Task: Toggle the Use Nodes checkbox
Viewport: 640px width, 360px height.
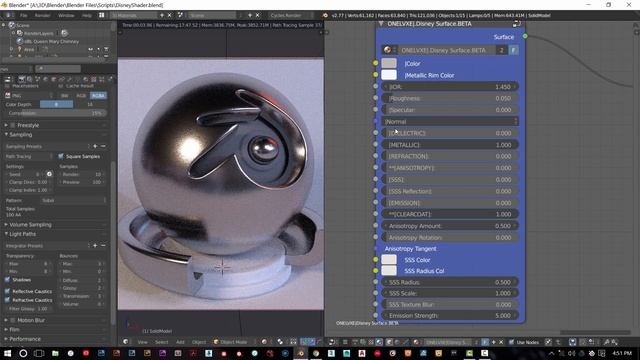Action: coord(511,342)
